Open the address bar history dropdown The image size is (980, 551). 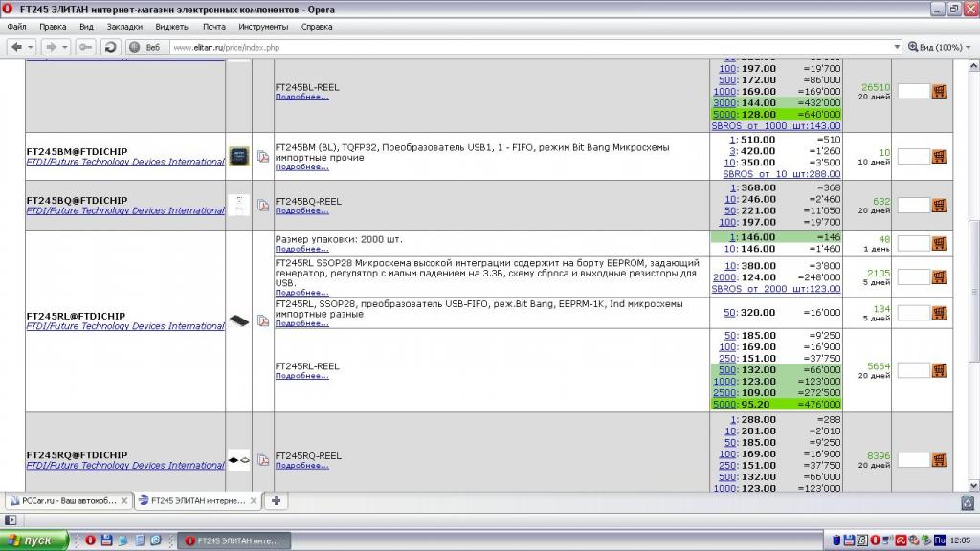897,47
